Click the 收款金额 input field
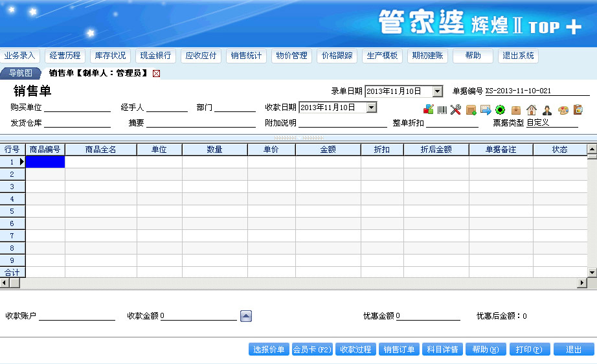 click(x=198, y=315)
